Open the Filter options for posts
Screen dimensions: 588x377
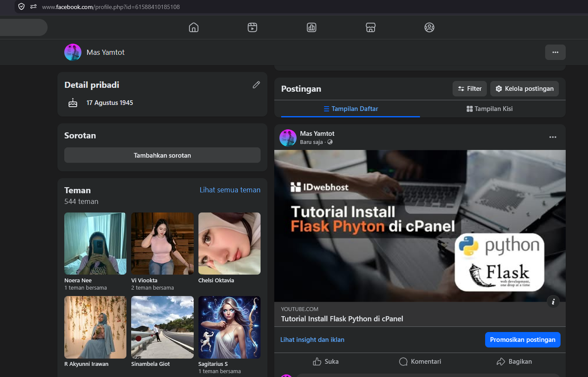pos(470,89)
